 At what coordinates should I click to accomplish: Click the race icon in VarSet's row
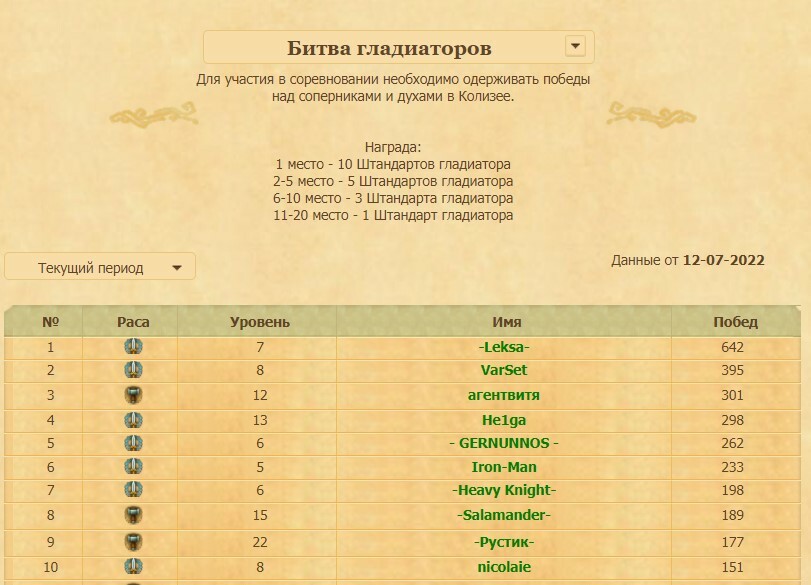point(133,370)
